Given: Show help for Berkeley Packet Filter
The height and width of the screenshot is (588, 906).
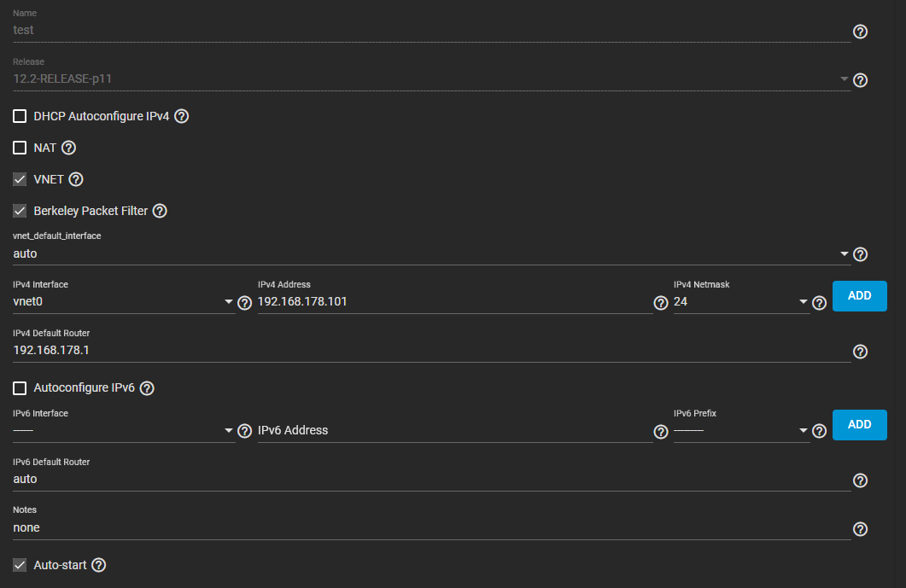Looking at the screenshot, I should click(160, 211).
